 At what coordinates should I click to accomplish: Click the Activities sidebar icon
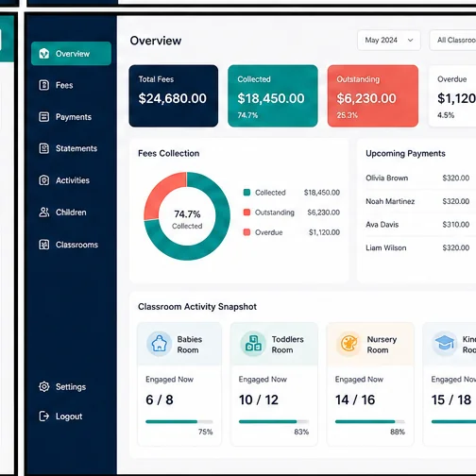[44, 180]
